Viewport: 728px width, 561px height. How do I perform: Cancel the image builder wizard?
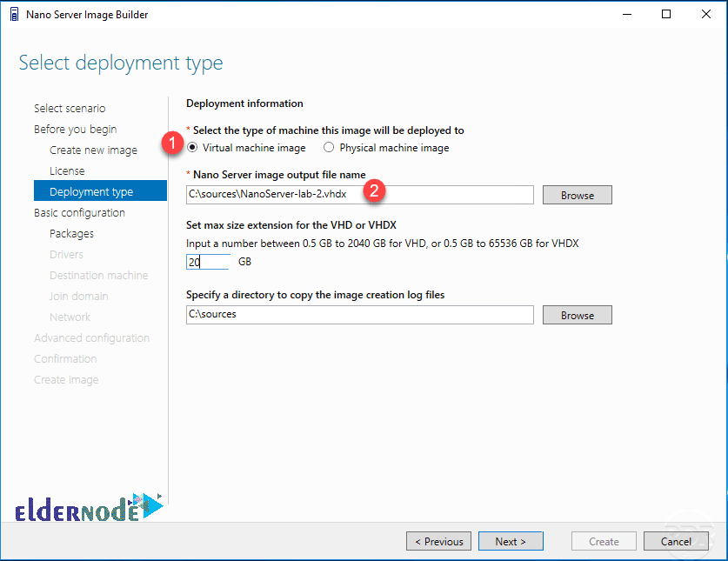[x=676, y=542]
